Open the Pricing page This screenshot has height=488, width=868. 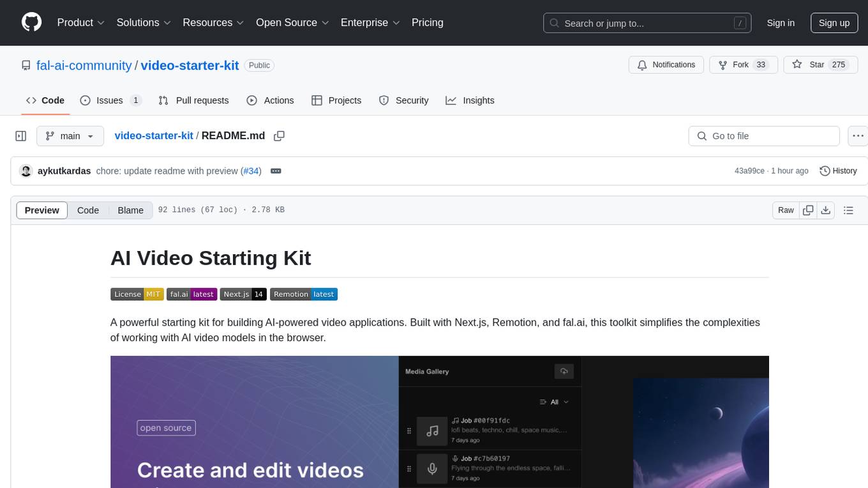pyautogui.click(x=428, y=22)
